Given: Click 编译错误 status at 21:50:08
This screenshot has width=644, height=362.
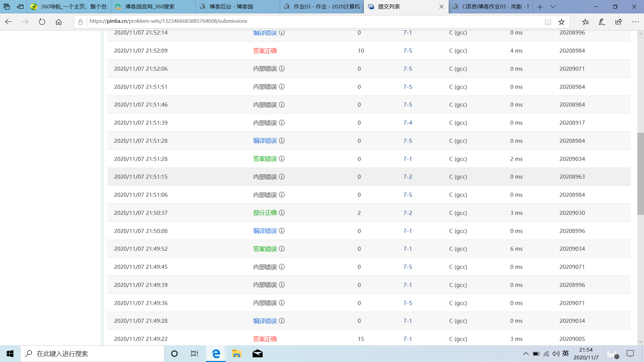Looking at the screenshot, I should pos(265,231).
